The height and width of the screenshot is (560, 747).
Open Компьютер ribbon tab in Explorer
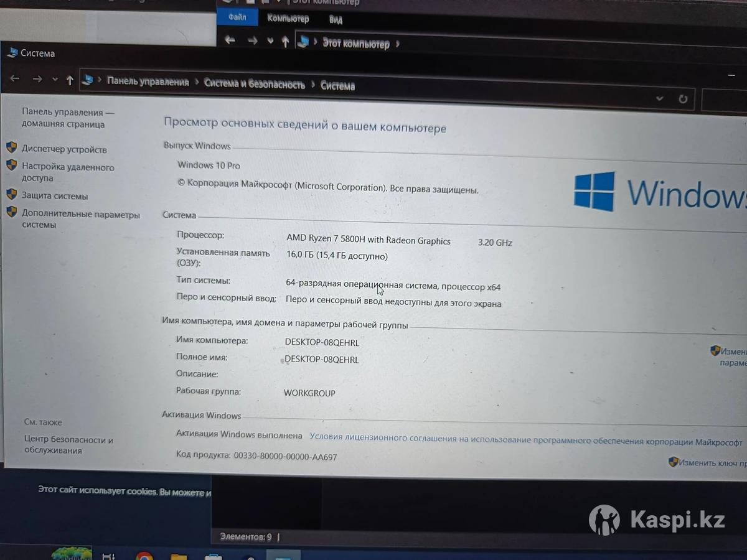tap(288, 18)
